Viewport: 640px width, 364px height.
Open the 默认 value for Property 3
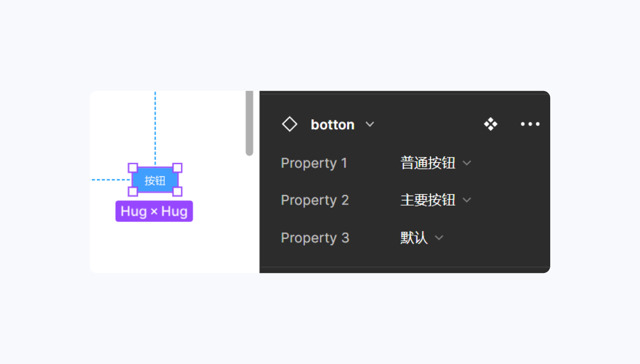pyautogui.click(x=414, y=238)
